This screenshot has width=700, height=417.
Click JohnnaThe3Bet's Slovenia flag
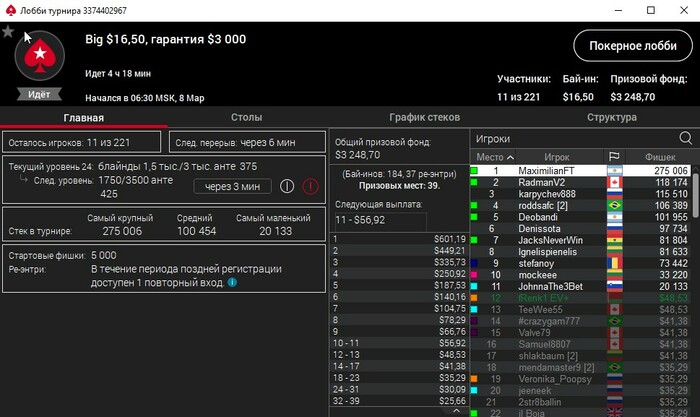[614, 286]
